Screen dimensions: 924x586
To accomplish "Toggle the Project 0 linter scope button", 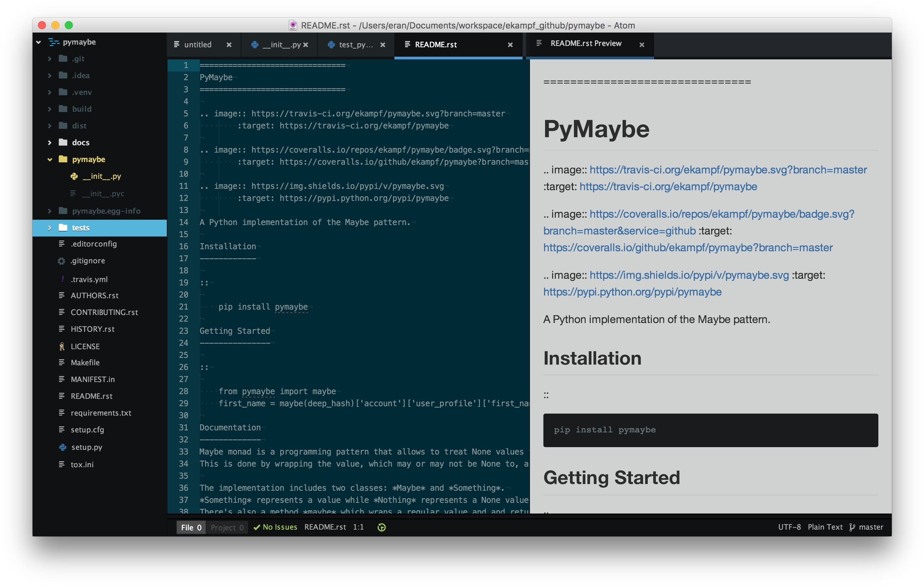I will coord(227,527).
